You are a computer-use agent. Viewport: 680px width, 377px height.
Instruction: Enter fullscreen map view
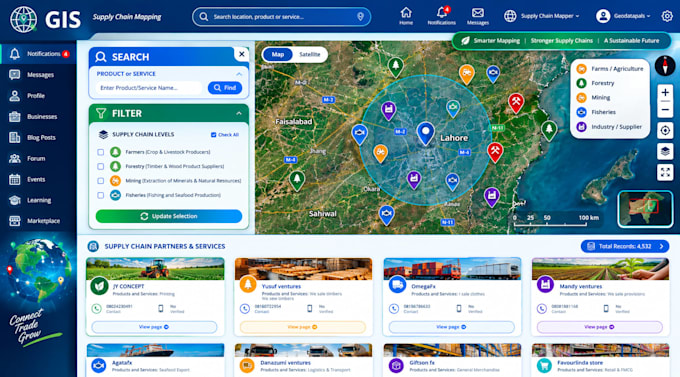coord(665,172)
